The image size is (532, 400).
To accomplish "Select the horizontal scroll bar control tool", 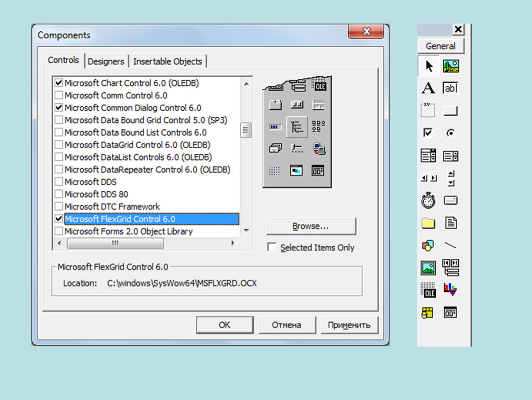I will pos(428,178).
